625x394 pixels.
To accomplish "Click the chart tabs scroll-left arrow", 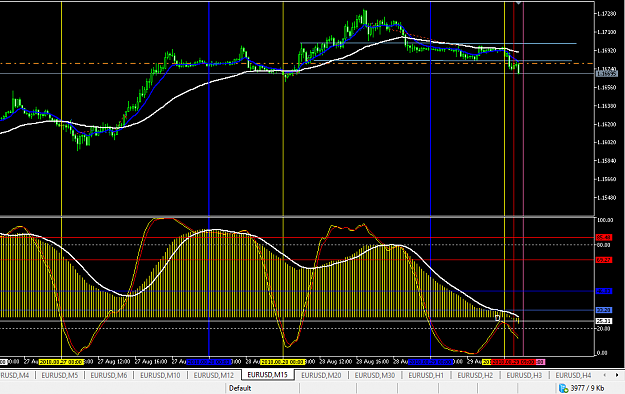I will click(x=605, y=375).
